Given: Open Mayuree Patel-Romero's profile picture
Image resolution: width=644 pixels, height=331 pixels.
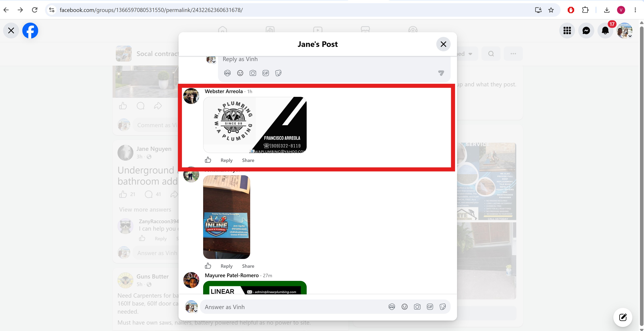Looking at the screenshot, I should pyautogui.click(x=191, y=280).
